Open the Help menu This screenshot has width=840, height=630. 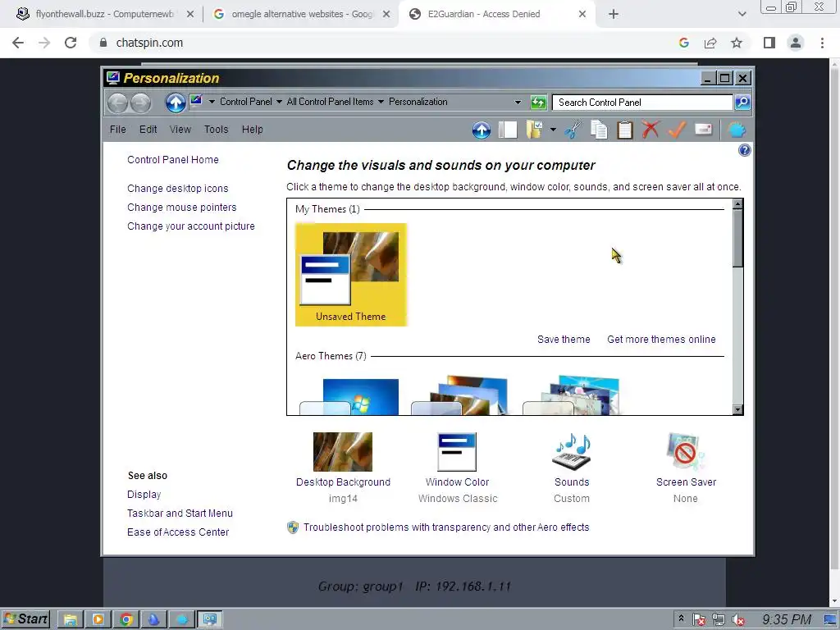[x=252, y=130]
